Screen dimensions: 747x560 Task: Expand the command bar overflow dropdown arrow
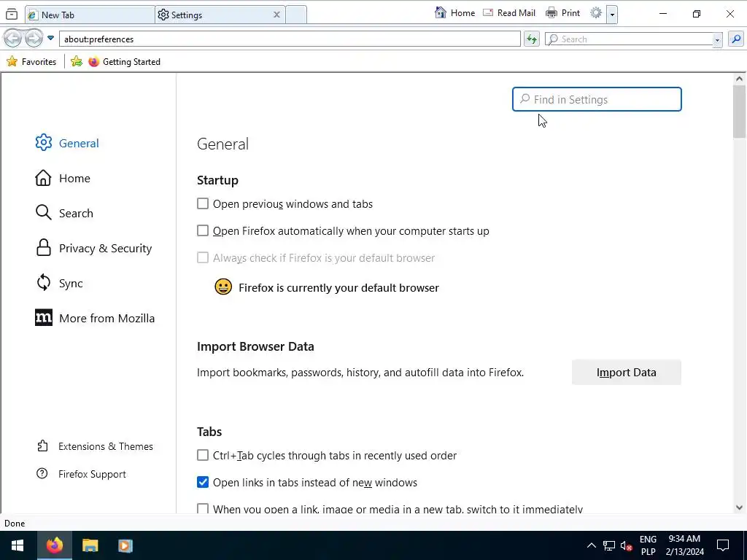[x=612, y=15]
